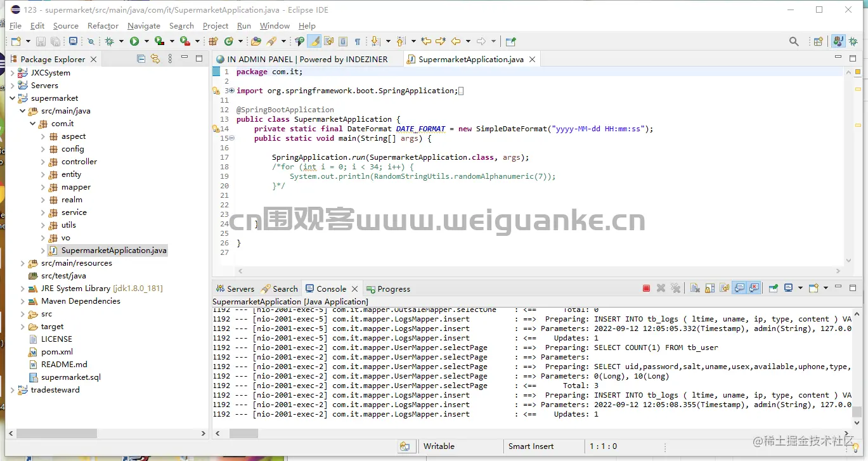Image resolution: width=868 pixels, height=461 pixels.
Task: Click the Open Perspective icon
Action: [819, 41]
